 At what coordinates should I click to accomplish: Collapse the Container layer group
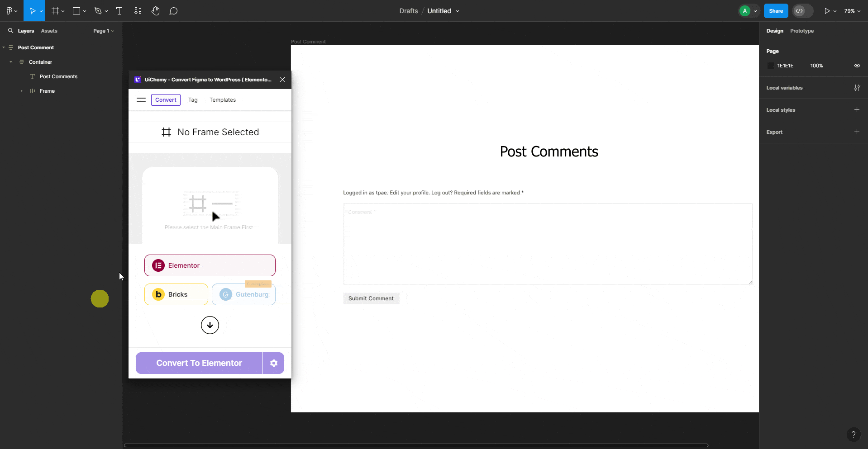point(10,62)
